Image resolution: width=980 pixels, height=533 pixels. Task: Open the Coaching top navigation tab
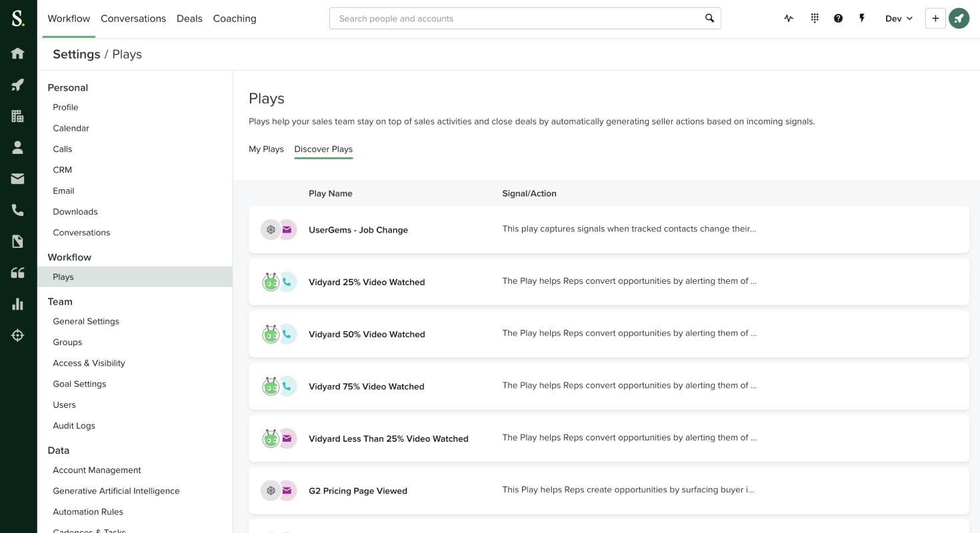pos(235,19)
